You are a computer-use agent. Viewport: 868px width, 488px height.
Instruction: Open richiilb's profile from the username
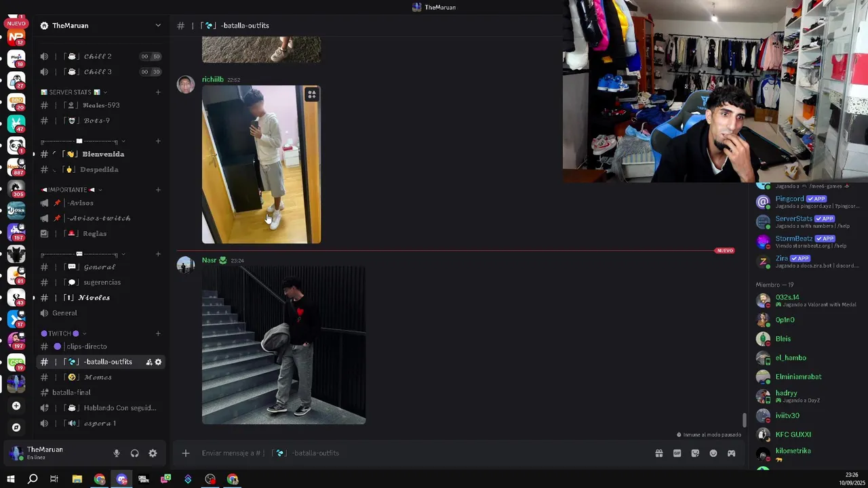point(212,79)
